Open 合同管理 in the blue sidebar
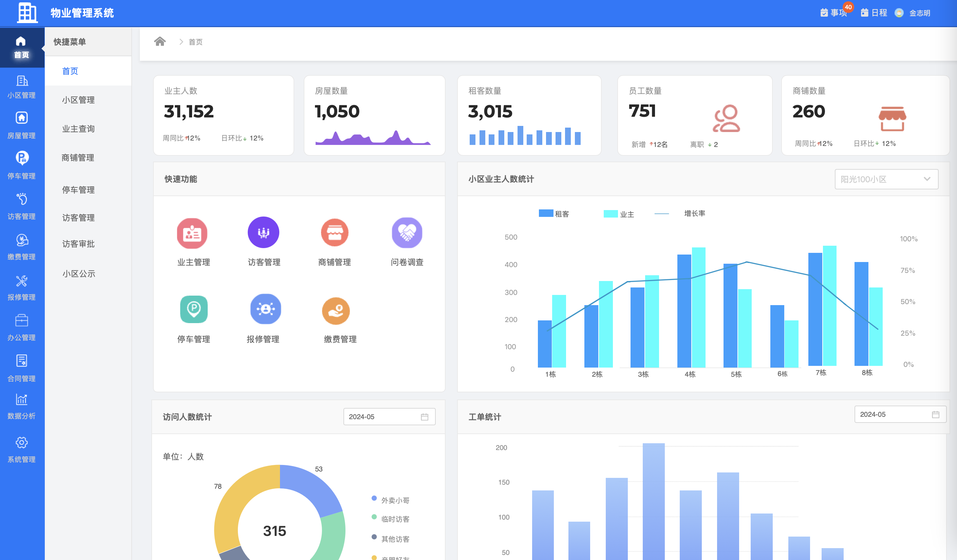 coord(22,369)
